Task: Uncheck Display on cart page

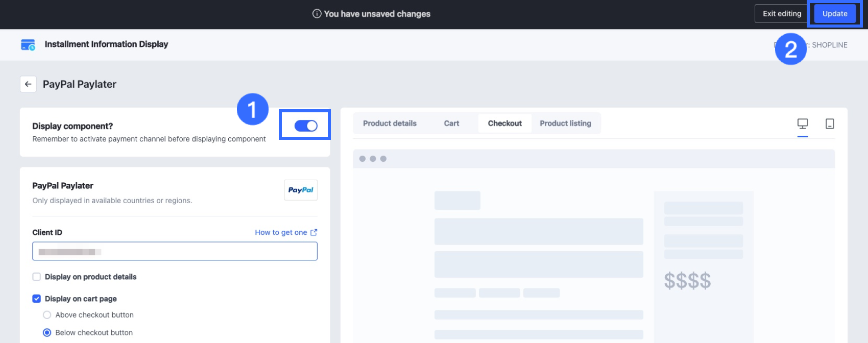Action: (x=37, y=299)
